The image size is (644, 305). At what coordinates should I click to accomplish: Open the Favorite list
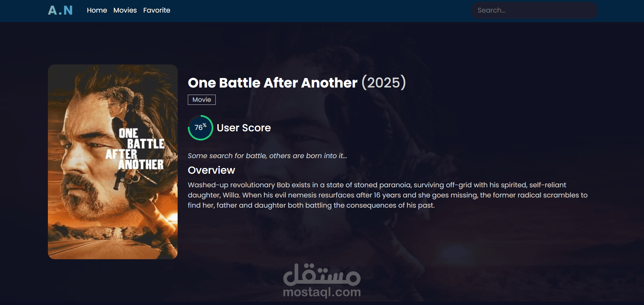tap(157, 10)
